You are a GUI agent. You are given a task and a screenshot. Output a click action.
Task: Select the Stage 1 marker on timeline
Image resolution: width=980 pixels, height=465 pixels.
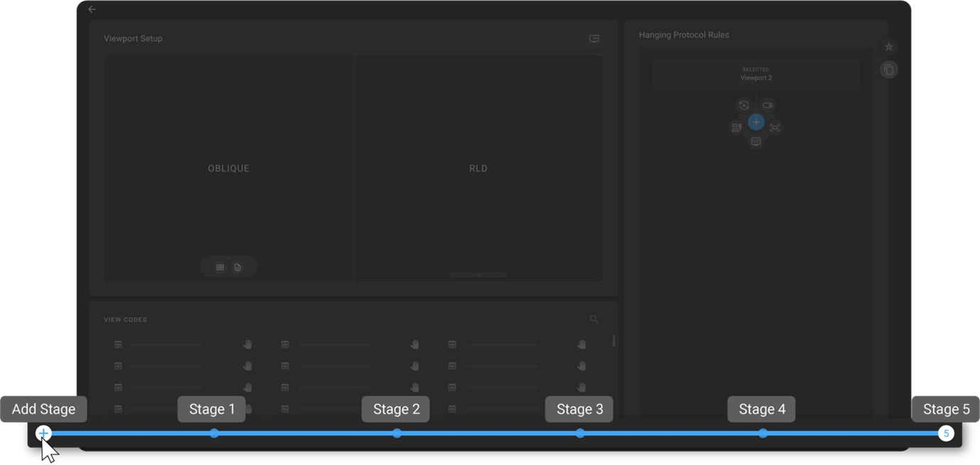[214, 433]
